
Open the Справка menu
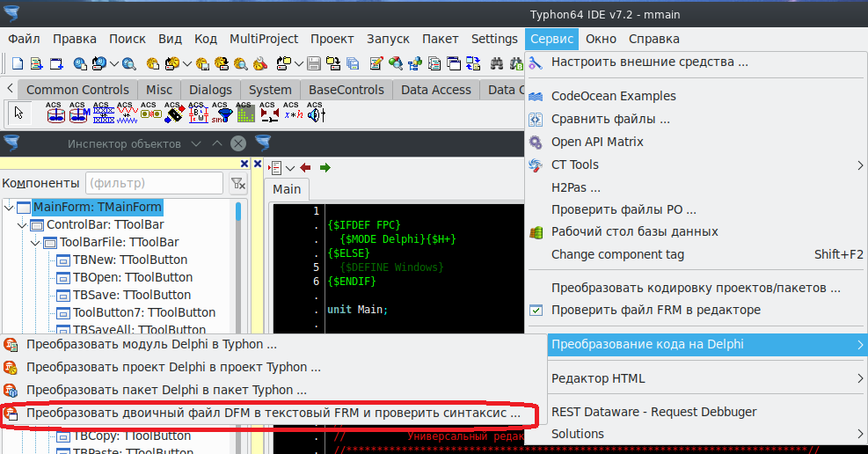pos(653,39)
